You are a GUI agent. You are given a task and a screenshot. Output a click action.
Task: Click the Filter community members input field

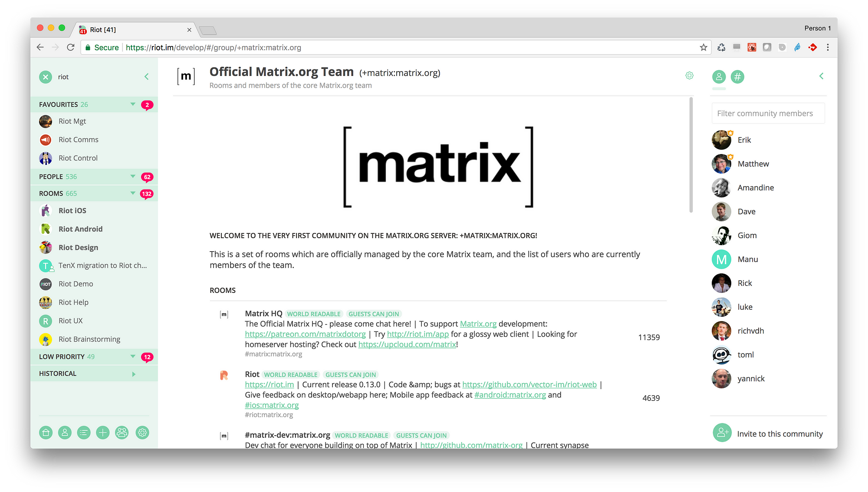tap(769, 113)
